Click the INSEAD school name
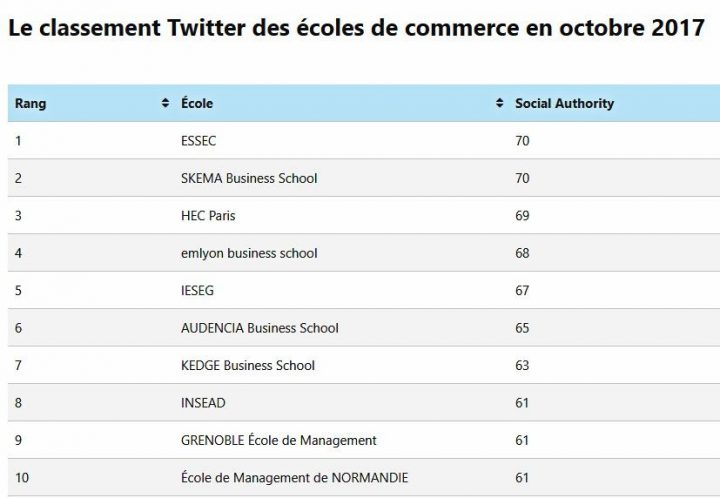 (x=203, y=403)
